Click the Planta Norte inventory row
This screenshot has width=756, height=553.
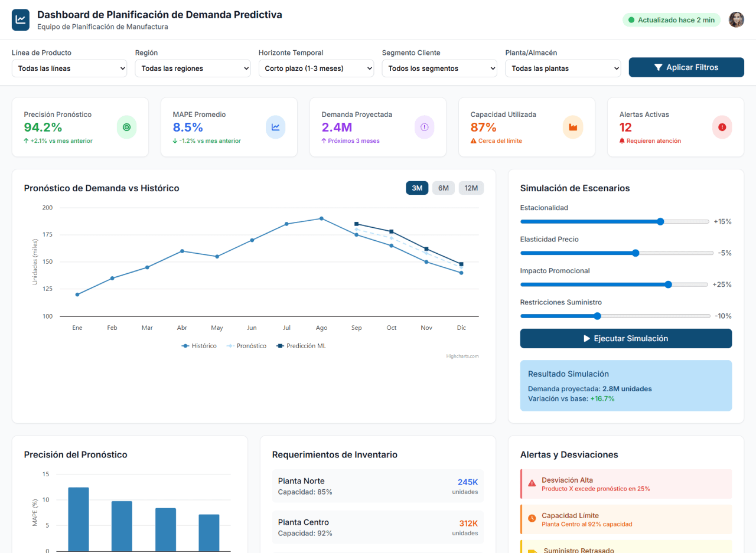pyautogui.click(x=378, y=486)
